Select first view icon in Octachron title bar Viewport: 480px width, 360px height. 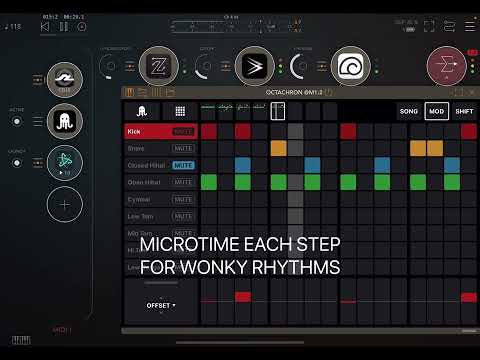click(130, 92)
